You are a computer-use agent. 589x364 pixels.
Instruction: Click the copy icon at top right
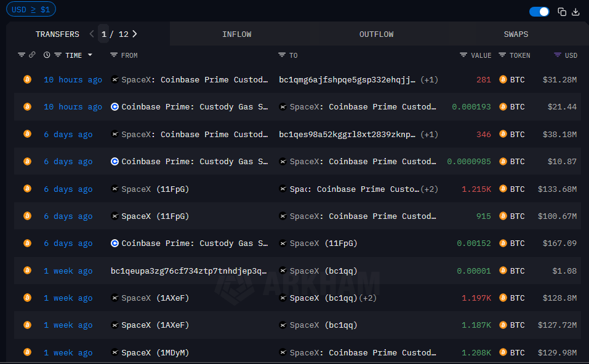(x=562, y=12)
